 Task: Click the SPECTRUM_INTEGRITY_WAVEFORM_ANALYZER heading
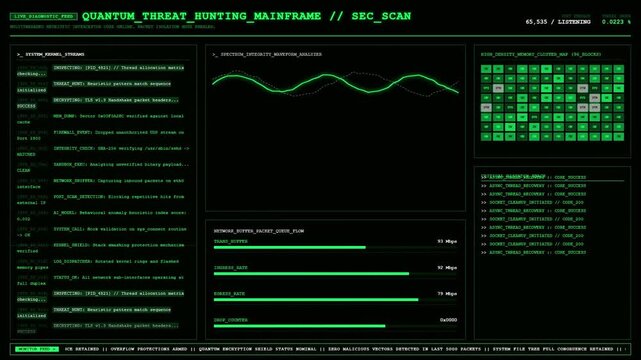pyautogui.click(x=267, y=54)
